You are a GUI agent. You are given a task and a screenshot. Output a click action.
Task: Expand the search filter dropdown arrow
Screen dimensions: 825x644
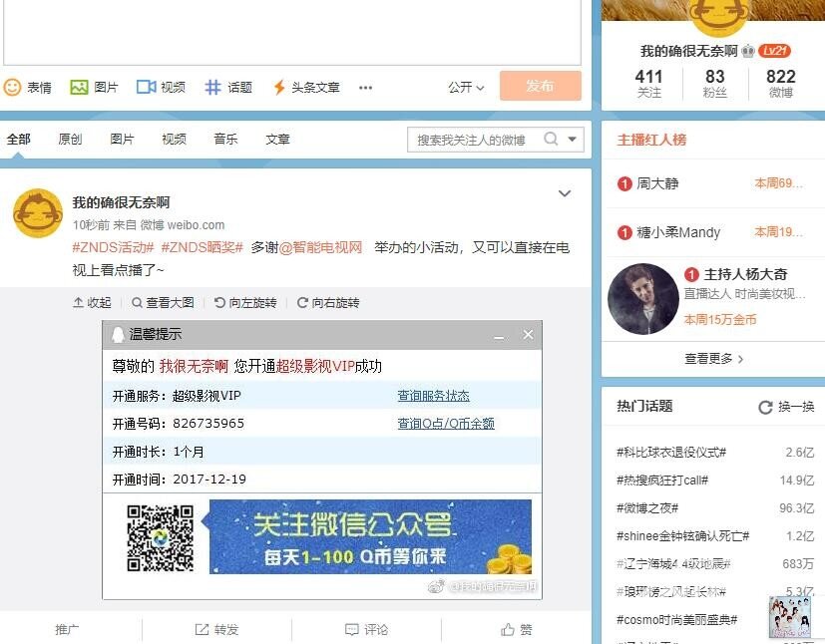572,140
